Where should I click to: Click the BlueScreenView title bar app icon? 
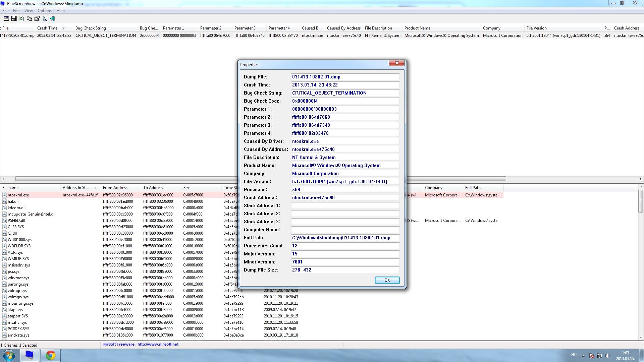click(x=3, y=3)
